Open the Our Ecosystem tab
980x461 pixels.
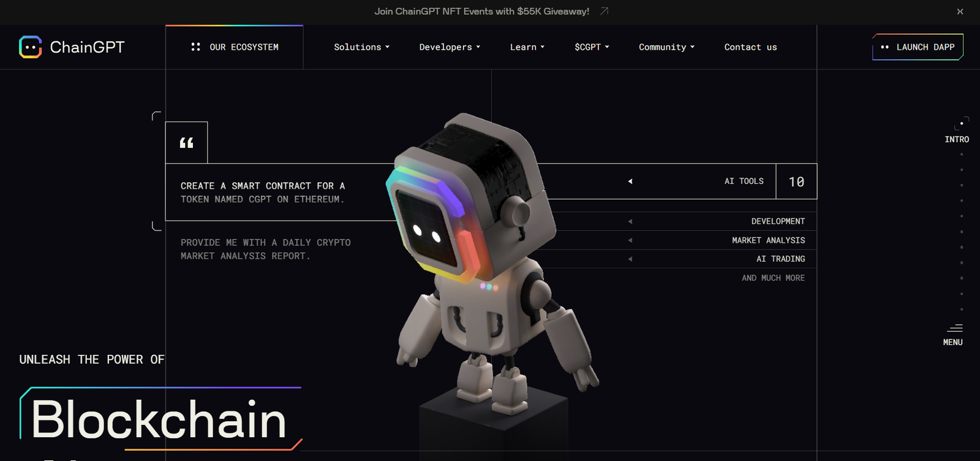[244, 47]
